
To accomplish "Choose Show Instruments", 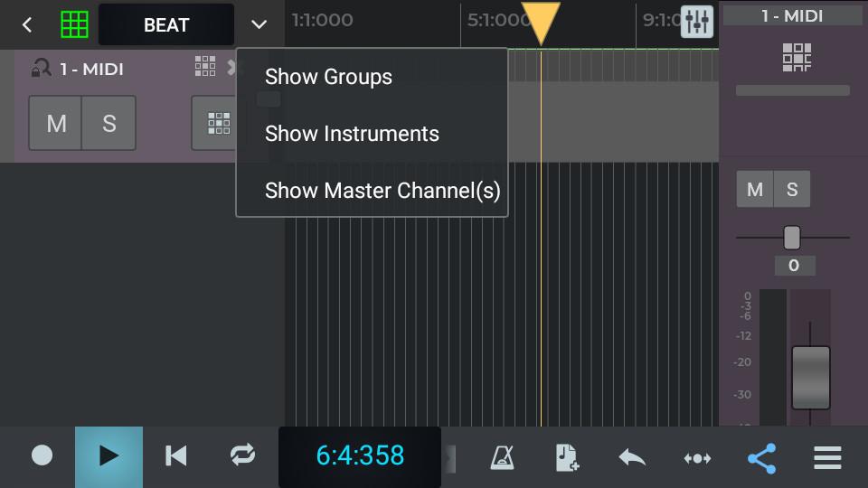I will [352, 134].
